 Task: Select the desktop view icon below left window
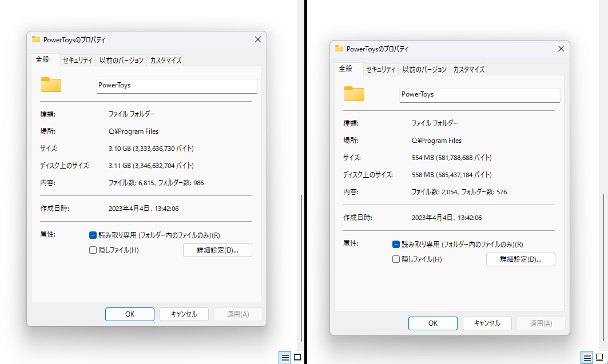[x=297, y=357]
